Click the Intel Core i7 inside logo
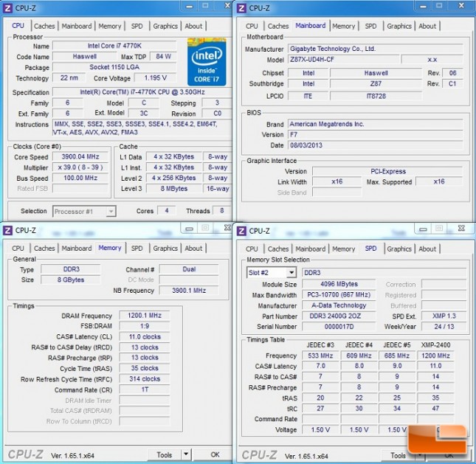 click(207, 62)
